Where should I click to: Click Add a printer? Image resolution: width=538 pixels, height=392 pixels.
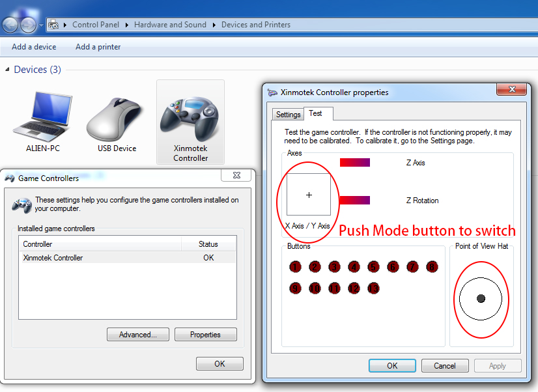tap(98, 47)
